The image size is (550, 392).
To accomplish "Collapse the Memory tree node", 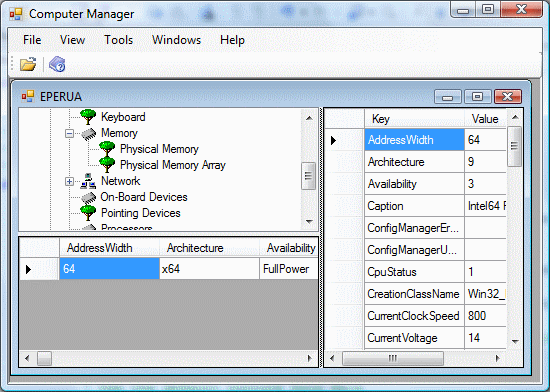I will (x=69, y=134).
